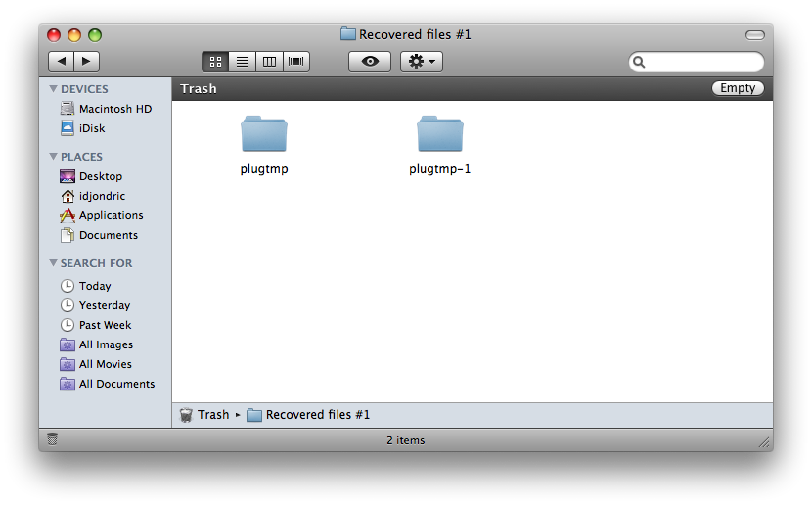
Task: Click the All Images smart folder icon
Action: tap(68, 344)
